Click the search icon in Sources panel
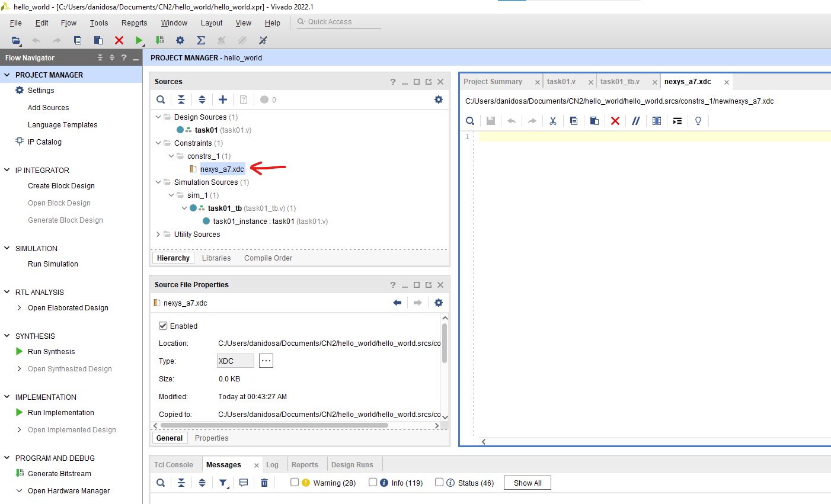831x504 pixels. tap(161, 99)
